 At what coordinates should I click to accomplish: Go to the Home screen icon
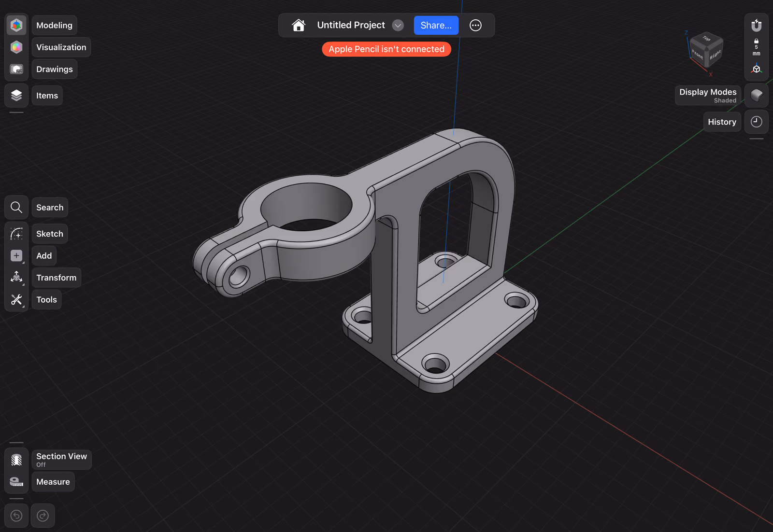click(x=299, y=25)
